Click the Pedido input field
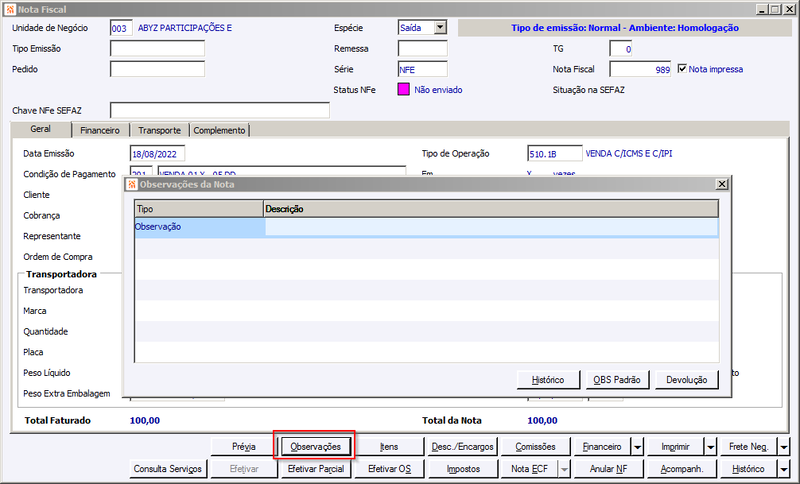The image size is (800, 484). tap(157, 69)
